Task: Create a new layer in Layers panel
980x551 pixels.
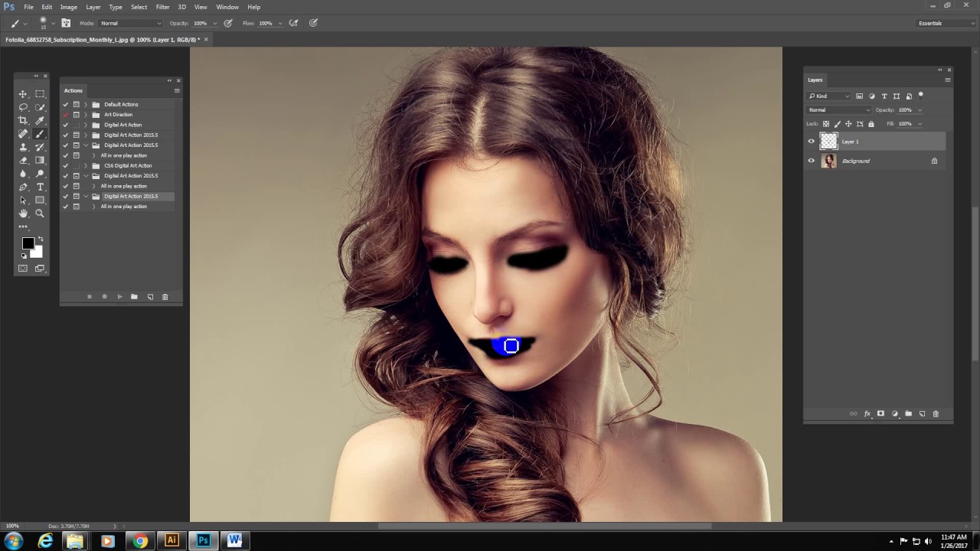Action: pyautogui.click(x=922, y=413)
